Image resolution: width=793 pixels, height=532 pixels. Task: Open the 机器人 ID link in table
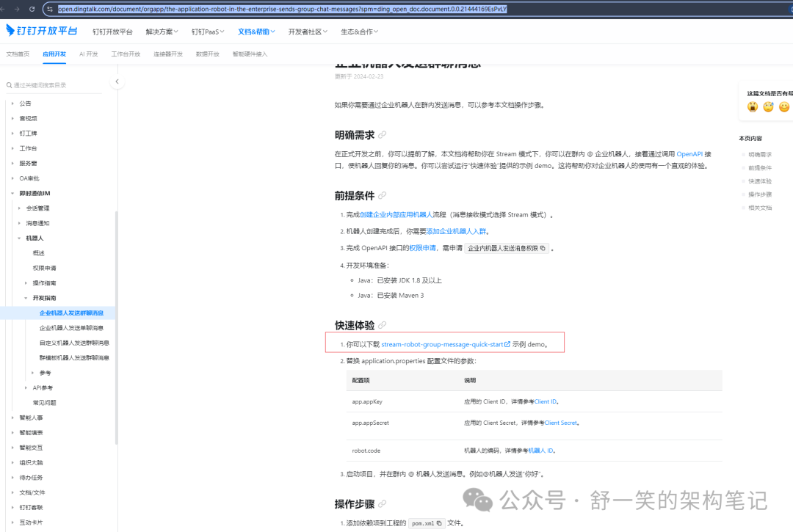(x=540, y=451)
